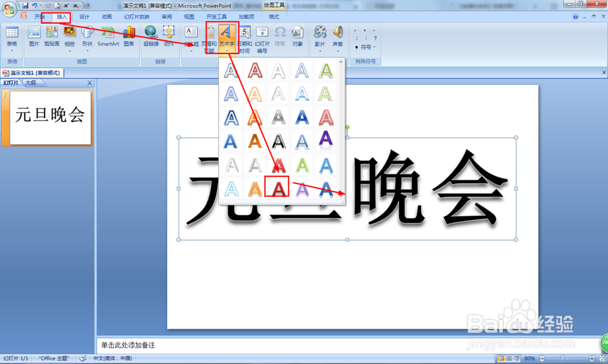This screenshot has height=364, width=608.
Task: Click the "Office 主题" theme indicator
Action: coord(54,359)
